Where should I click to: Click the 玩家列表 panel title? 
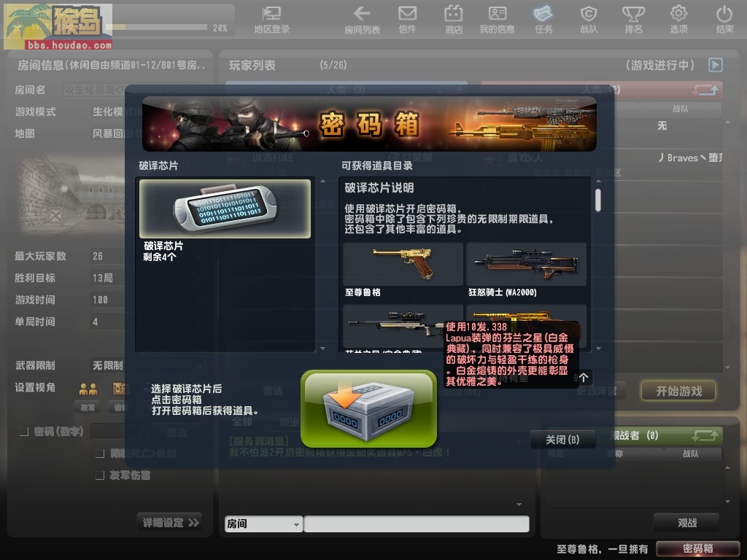[252, 65]
